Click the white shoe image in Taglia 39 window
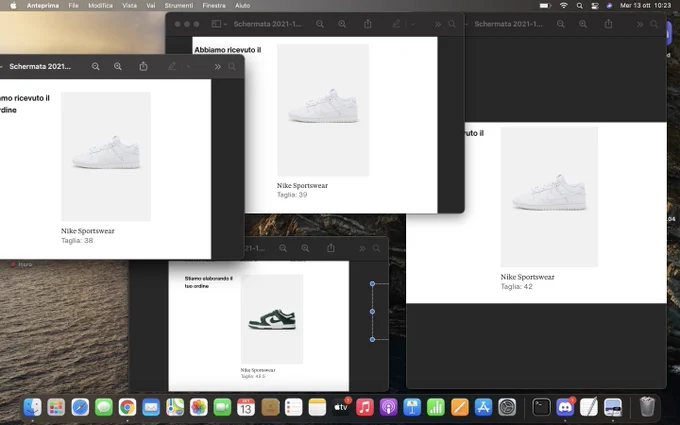The image size is (680, 425). tap(323, 110)
